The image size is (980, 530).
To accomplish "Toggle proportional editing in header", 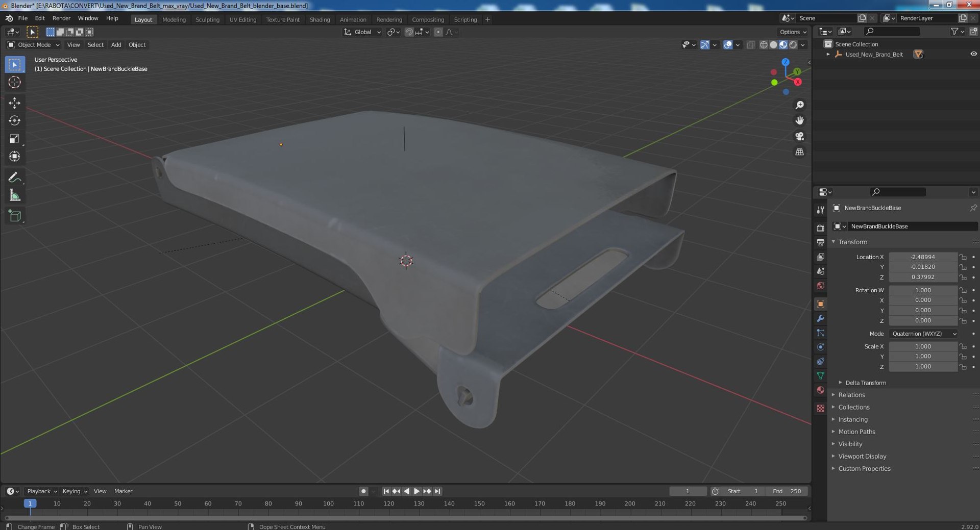I will [438, 32].
